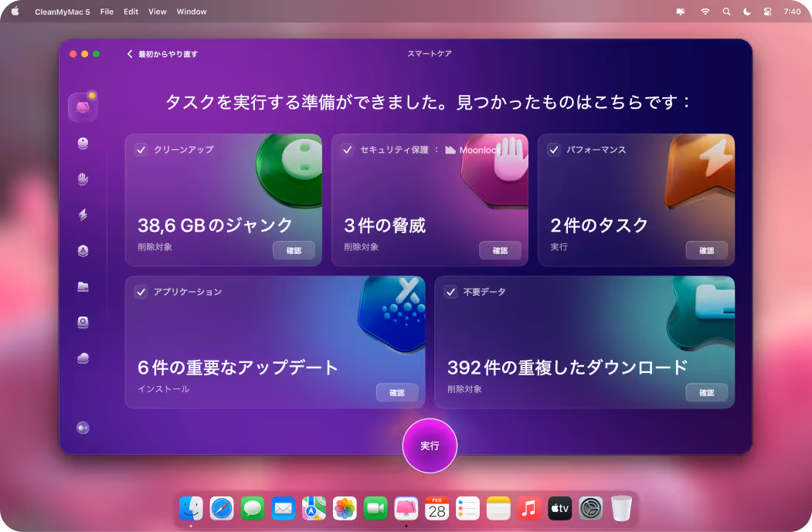Click the 392 件の重複したダウンロード text
Screen dimensions: 812x532
567,368
